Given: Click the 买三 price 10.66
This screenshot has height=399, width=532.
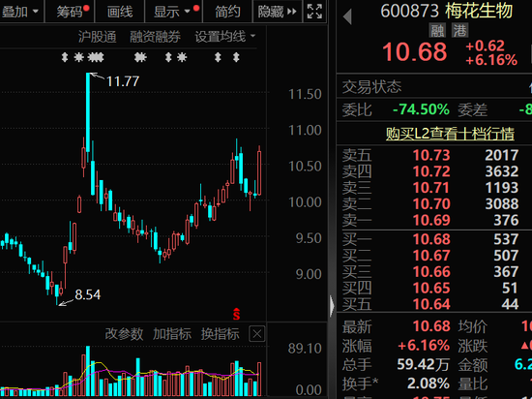Looking at the screenshot, I should click(x=431, y=272).
